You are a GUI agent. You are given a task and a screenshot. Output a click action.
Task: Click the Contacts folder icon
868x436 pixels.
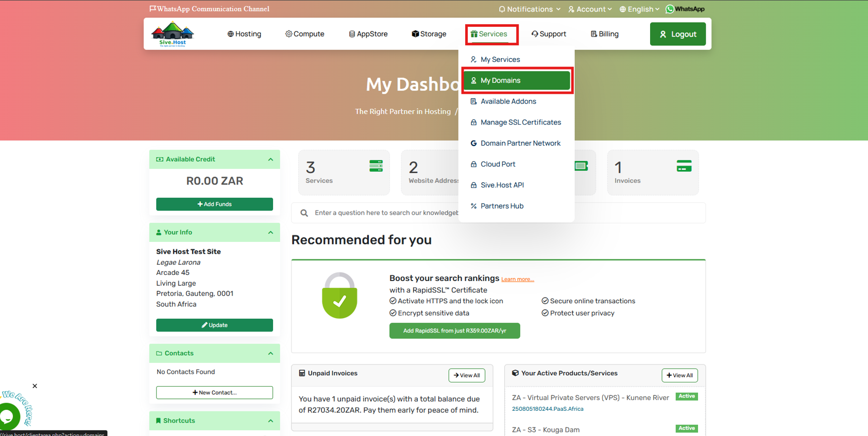tap(159, 354)
